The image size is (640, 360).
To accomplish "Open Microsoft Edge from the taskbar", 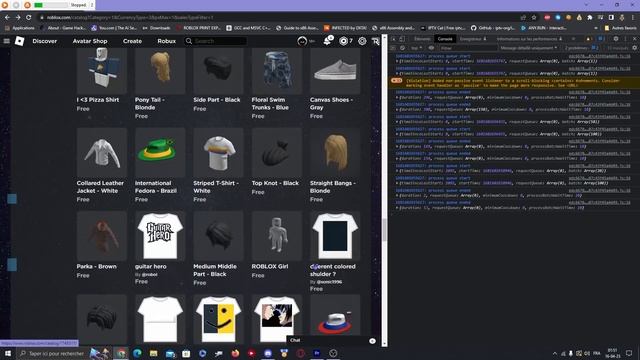I will (x=137, y=353).
